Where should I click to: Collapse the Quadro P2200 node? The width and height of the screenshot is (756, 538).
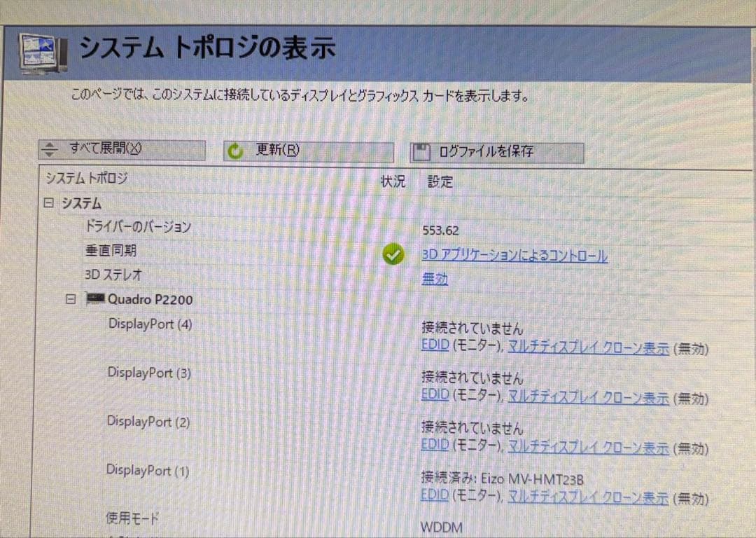pyautogui.click(x=70, y=299)
